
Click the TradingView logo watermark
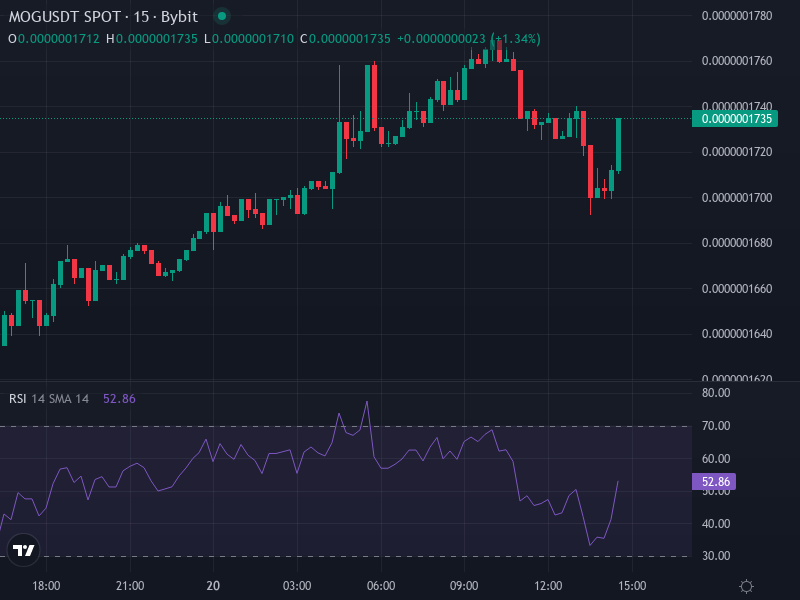point(22,550)
